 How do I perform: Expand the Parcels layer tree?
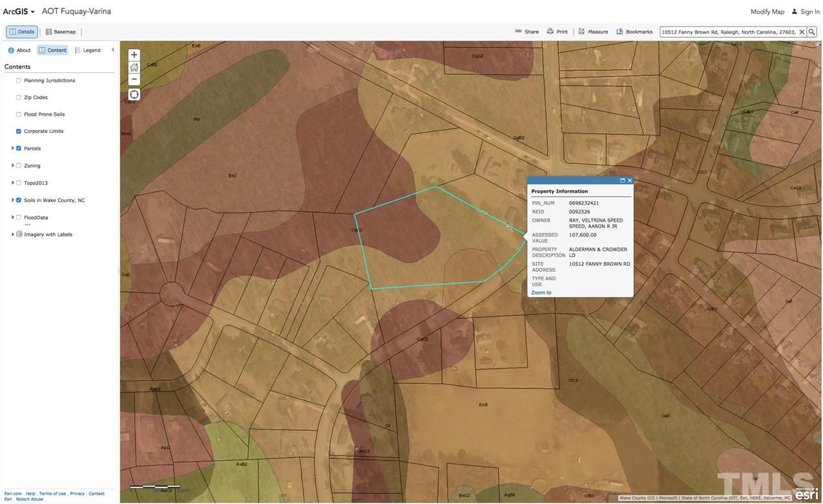click(x=13, y=148)
